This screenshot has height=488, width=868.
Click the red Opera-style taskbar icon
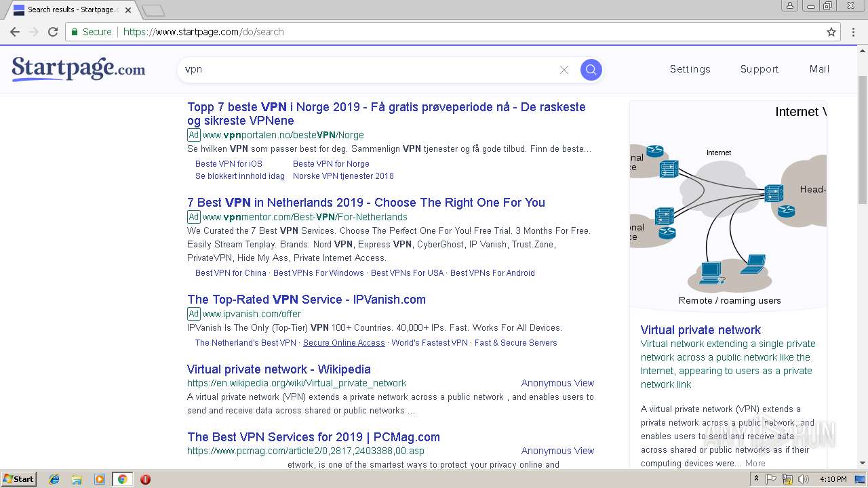click(x=145, y=479)
